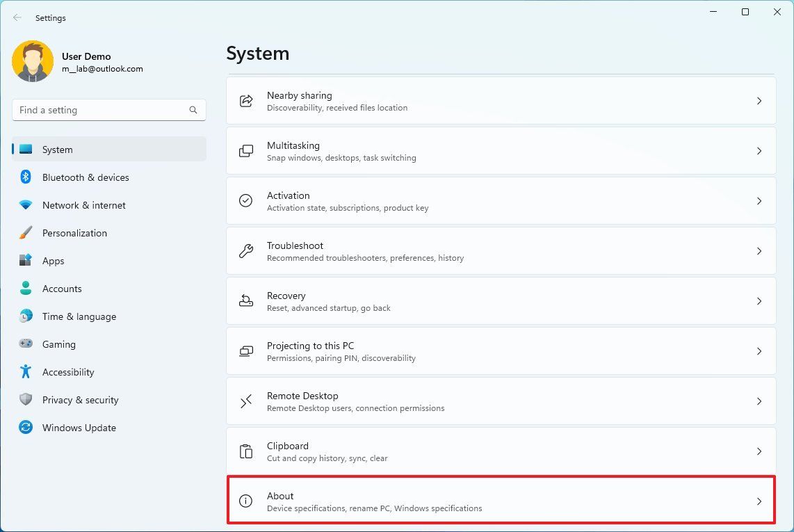Switch to Personalization settings
Viewport: 794px width, 532px height.
[x=74, y=233]
